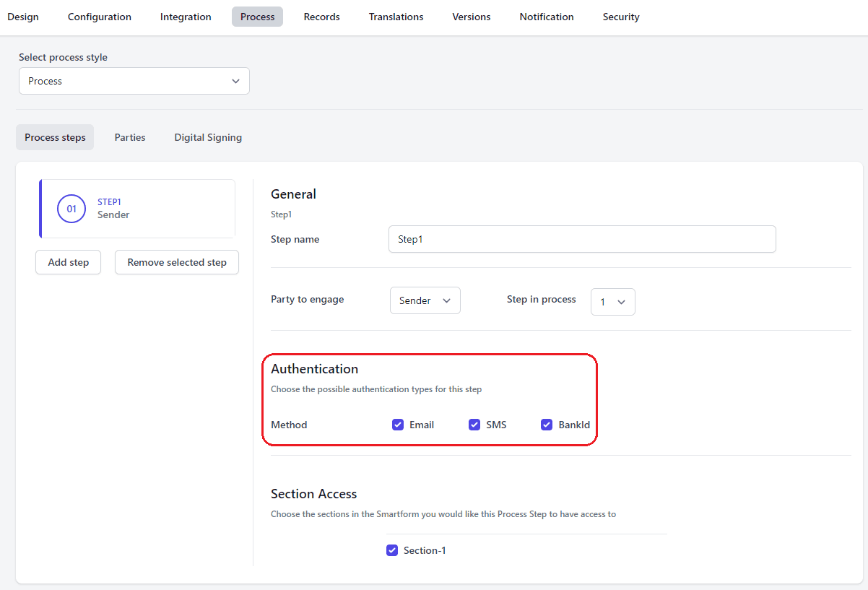Viewport: 868px width, 590px height.
Task: Select the STEP1 Sender step card
Action: [x=137, y=209]
